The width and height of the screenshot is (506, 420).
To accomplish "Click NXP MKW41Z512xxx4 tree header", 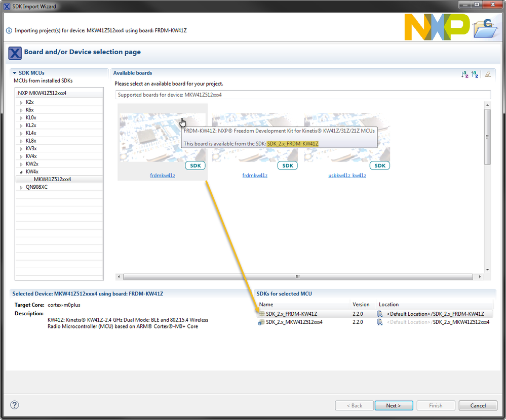I will 59,93.
